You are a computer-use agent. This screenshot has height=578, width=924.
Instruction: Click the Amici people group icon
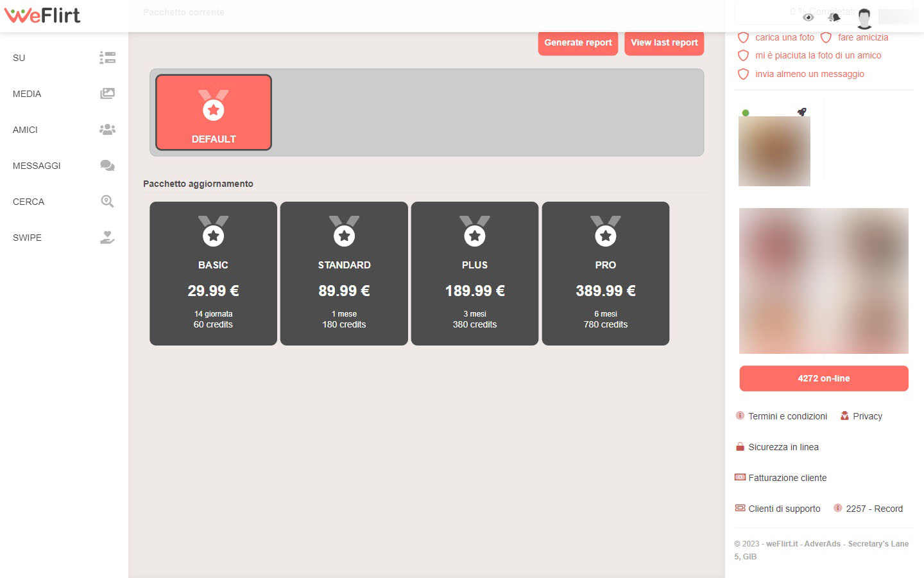pos(107,130)
